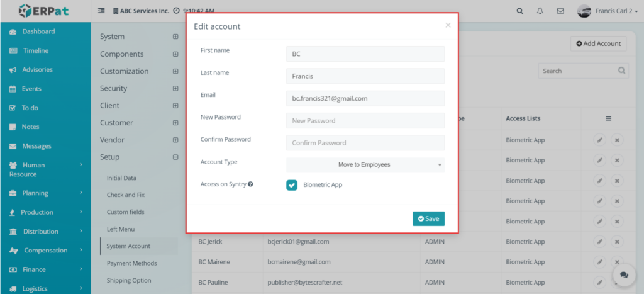The image size is (644, 294).
Task: Close the Edit account dialog
Action: [x=448, y=25]
